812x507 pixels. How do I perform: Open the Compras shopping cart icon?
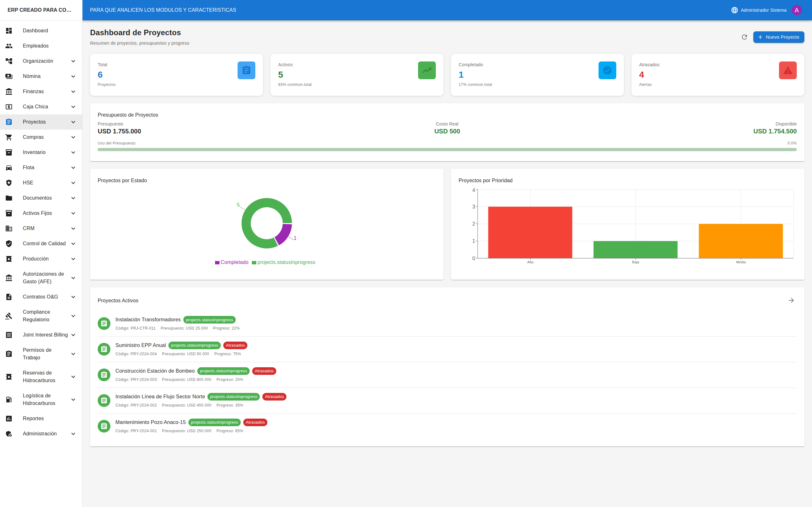tap(9, 137)
